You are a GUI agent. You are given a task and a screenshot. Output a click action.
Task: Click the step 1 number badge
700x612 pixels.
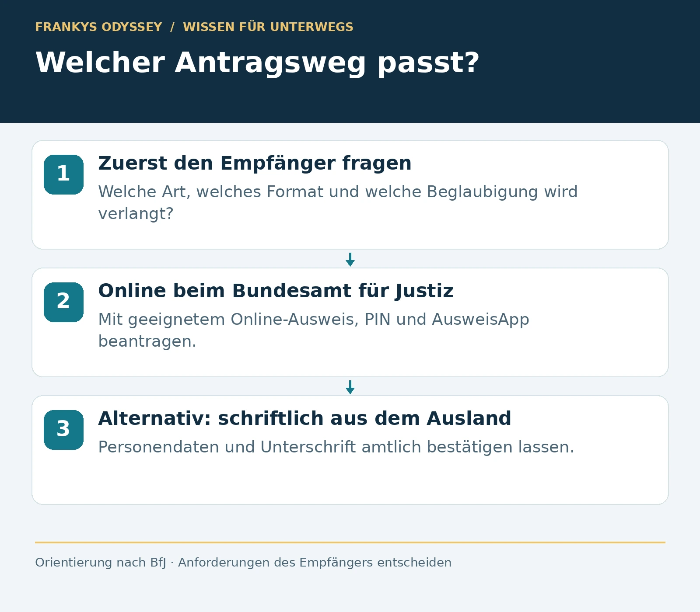click(x=63, y=174)
